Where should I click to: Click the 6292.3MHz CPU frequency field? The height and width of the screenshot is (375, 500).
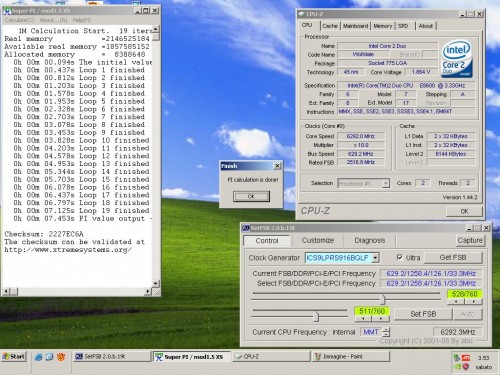[x=458, y=332]
